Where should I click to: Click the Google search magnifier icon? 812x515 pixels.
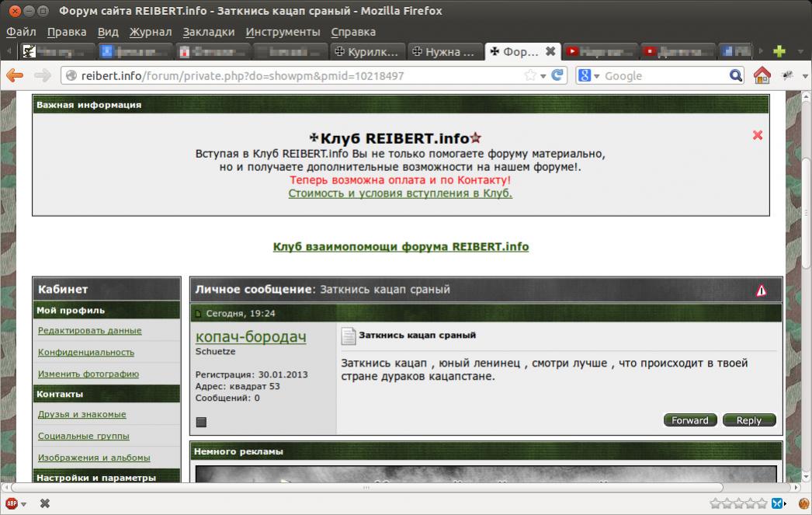735,75
